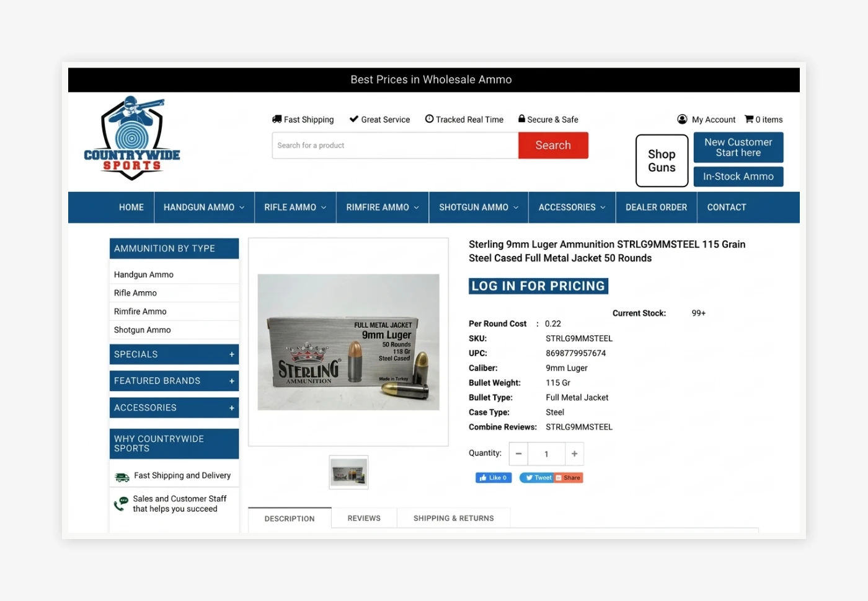The width and height of the screenshot is (868, 601).
Task: Go to Home in navigation bar
Action: tap(131, 208)
